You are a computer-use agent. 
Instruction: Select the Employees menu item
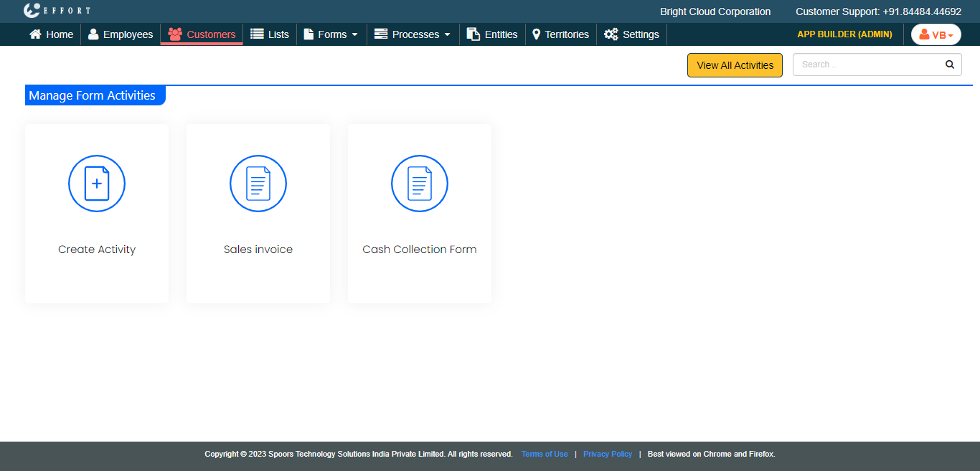[121, 34]
